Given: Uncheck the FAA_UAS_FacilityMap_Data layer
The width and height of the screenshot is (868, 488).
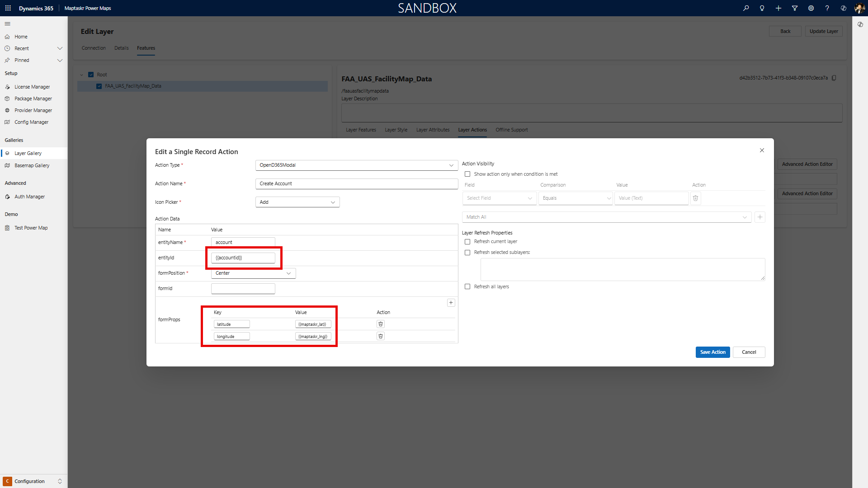Looking at the screenshot, I should (x=99, y=86).
